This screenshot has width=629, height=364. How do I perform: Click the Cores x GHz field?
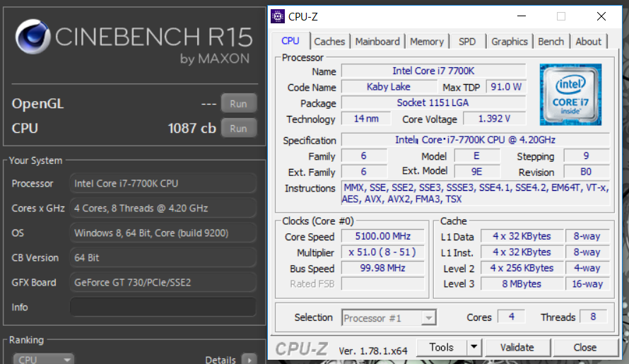[163, 209]
